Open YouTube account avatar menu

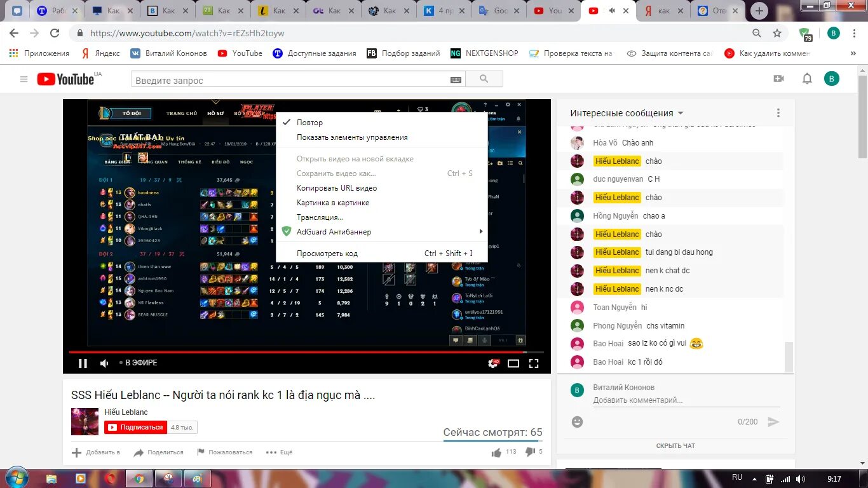832,79
